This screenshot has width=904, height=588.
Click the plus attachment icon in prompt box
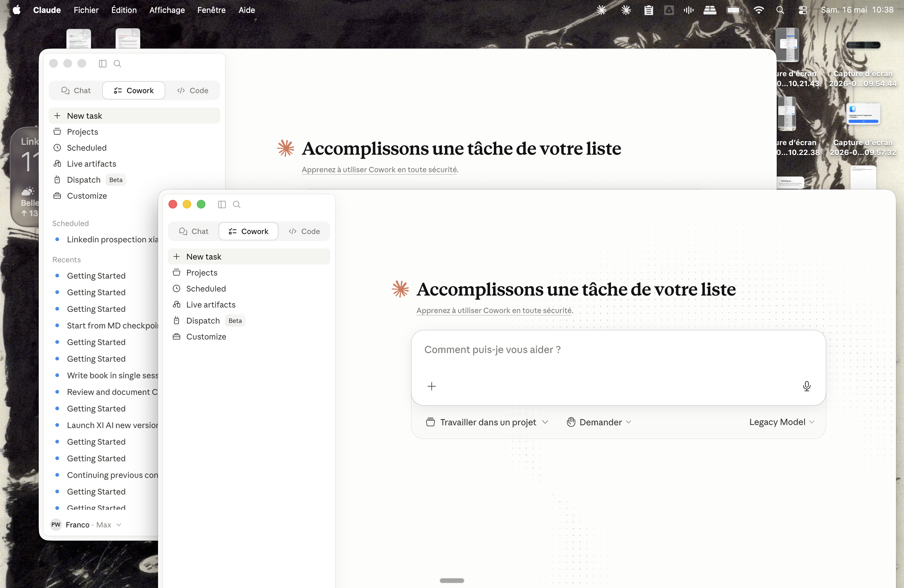[431, 386]
